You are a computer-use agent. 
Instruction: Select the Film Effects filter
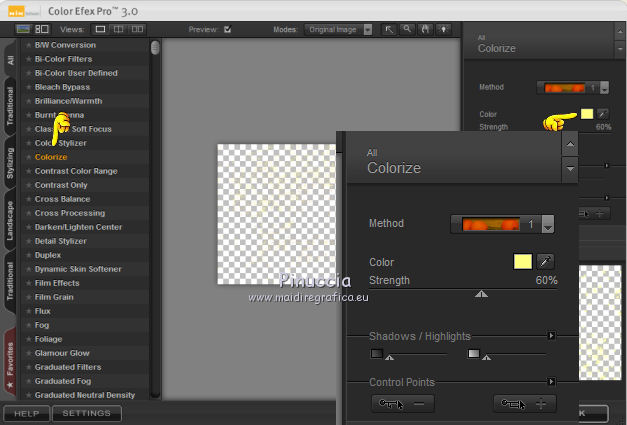(57, 283)
